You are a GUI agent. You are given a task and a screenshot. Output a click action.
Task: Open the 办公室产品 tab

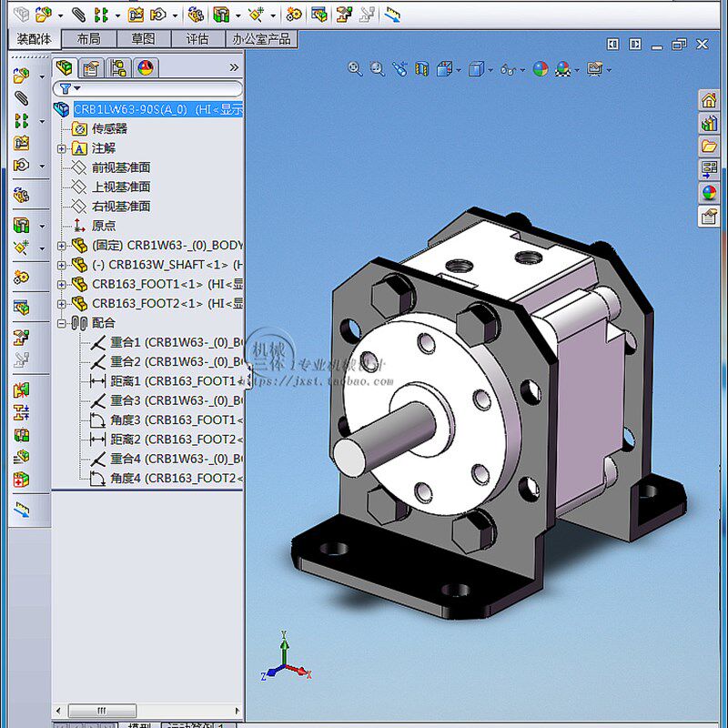pos(261,39)
